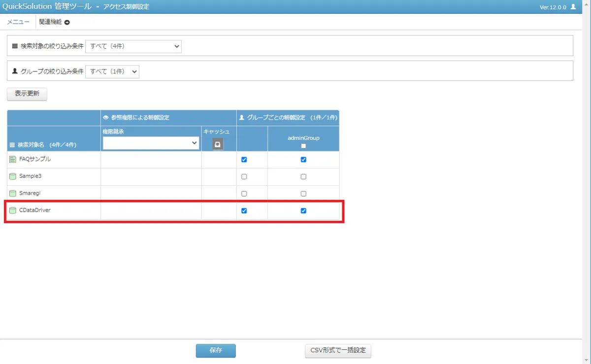Toggle the adminGroup header checkbox

point(303,146)
